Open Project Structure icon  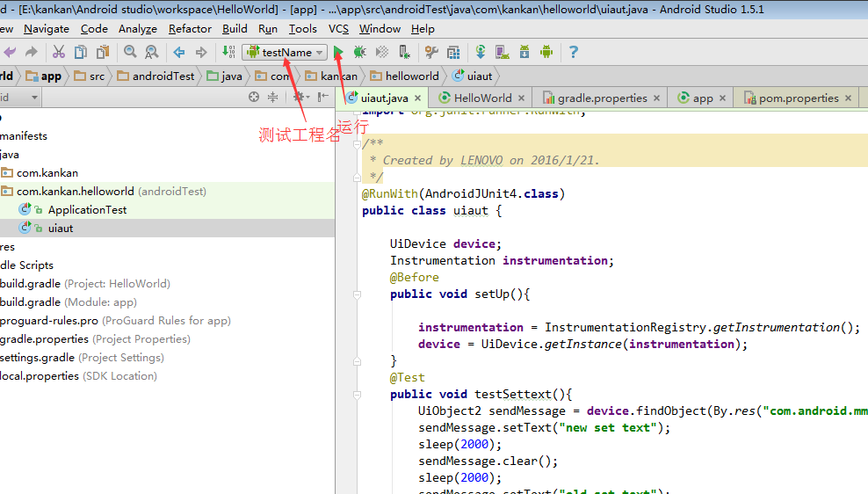[453, 52]
